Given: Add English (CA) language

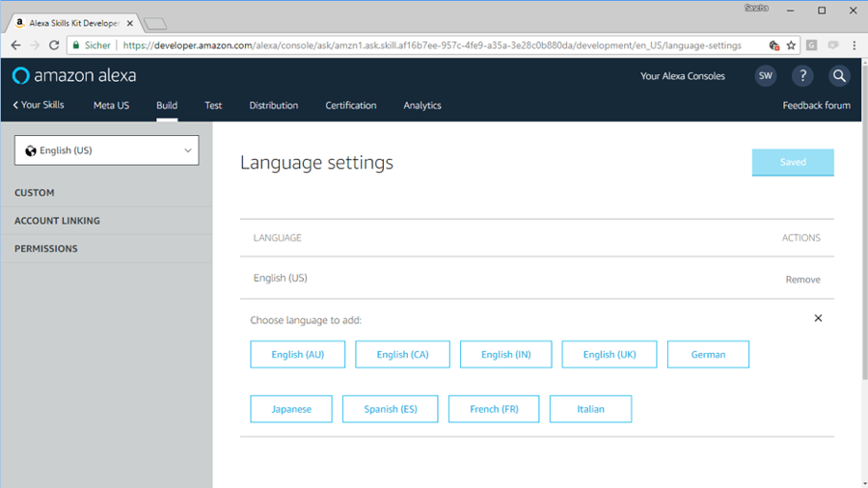Looking at the screenshot, I should click(x=402, y=354).
